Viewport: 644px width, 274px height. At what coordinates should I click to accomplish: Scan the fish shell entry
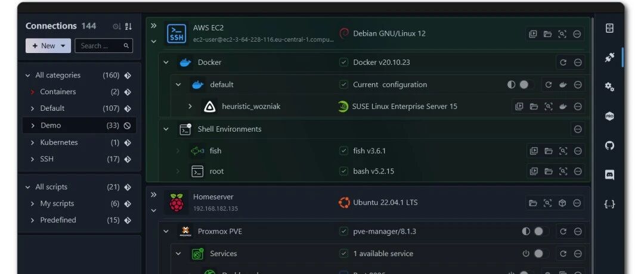click(x=563, y=151)
